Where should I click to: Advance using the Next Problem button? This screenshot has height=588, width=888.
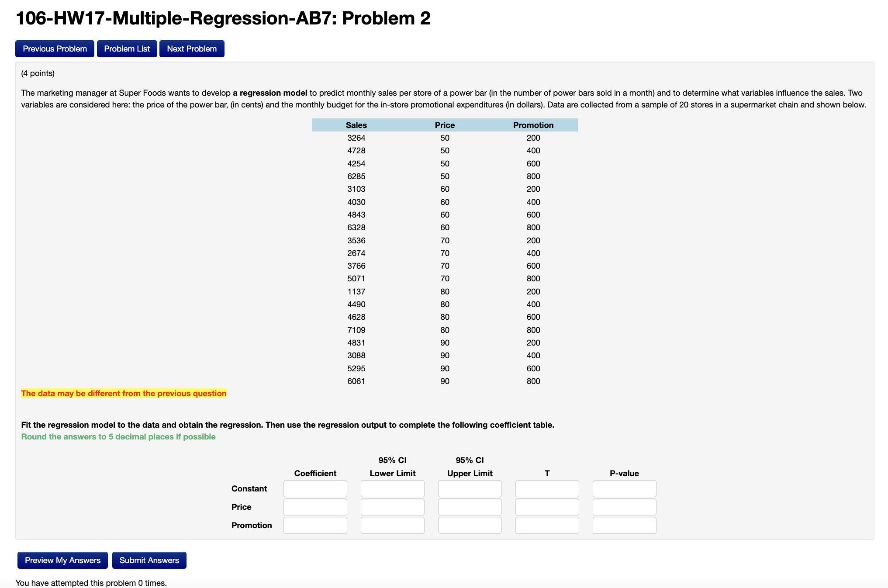[x=191, y=48]
